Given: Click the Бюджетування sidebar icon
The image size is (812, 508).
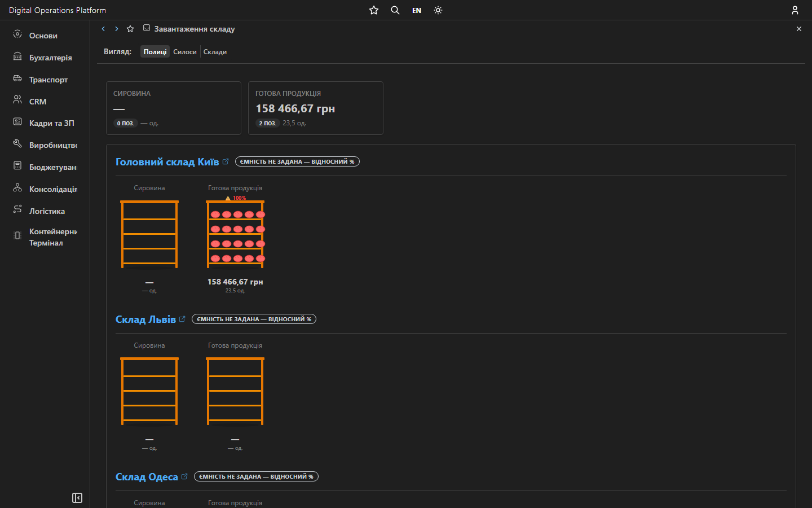Looking at the screenshot, I should click(x=17, y=166).
